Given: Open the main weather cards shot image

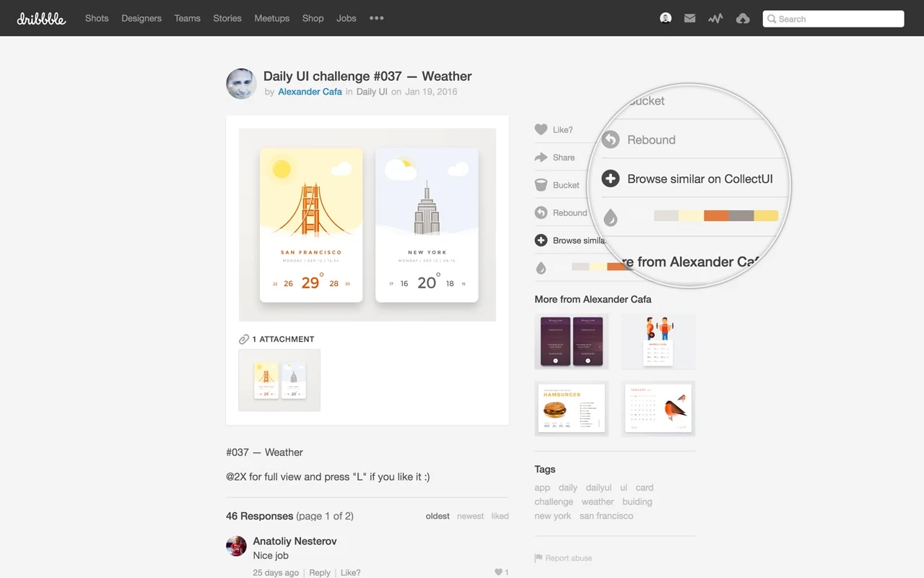Looking at the screenshot, I should 367,225.
